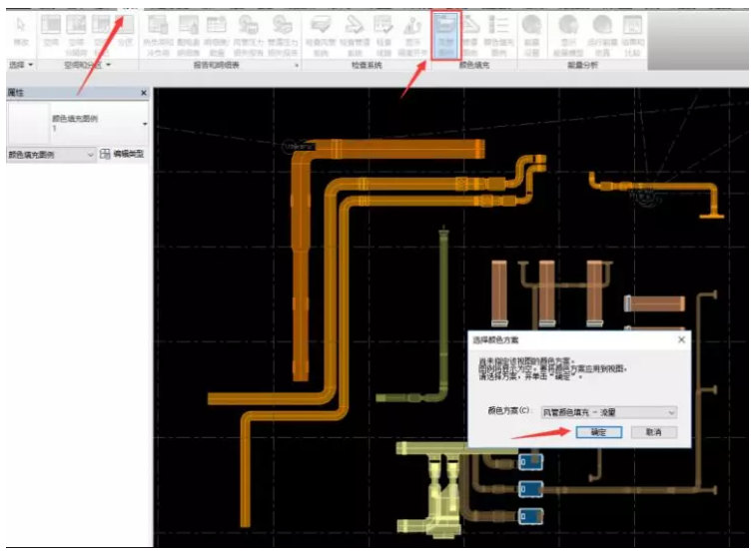This screenshot has height=555, width=756.
Task: Select the Zone tool icon
Action: [x=125, y=32]
